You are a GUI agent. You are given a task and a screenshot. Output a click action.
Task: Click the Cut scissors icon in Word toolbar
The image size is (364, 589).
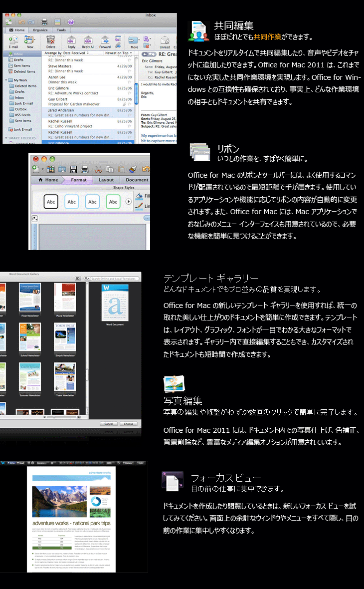pyautogui.click(x=98, y=169)
